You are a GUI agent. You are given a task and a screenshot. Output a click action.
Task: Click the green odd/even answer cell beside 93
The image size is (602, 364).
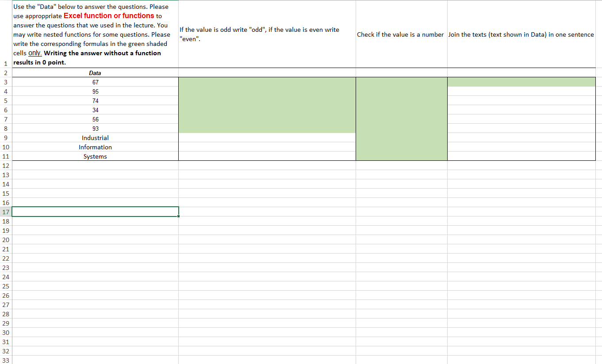coord(267,129)
